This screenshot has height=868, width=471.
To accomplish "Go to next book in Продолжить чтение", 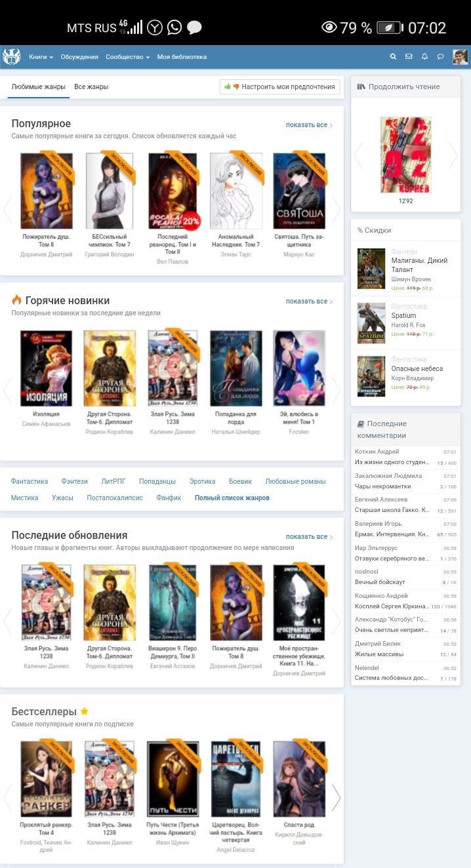I will (453, 155).
